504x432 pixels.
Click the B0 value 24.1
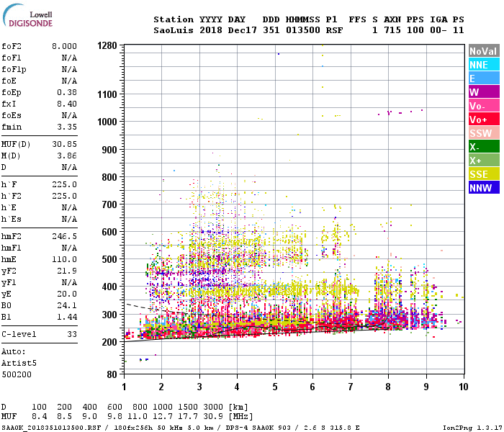pos(67,305)
